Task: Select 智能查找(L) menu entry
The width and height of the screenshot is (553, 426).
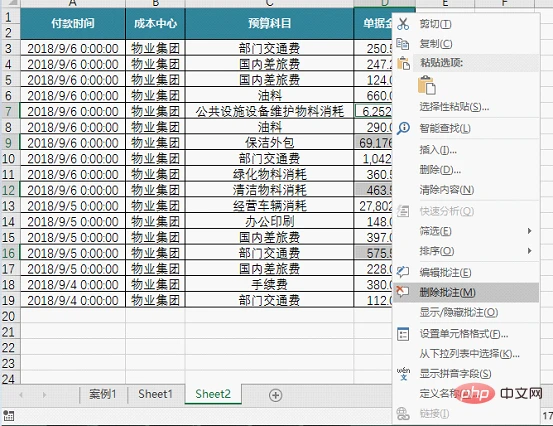Action: (x=445, y=128)
